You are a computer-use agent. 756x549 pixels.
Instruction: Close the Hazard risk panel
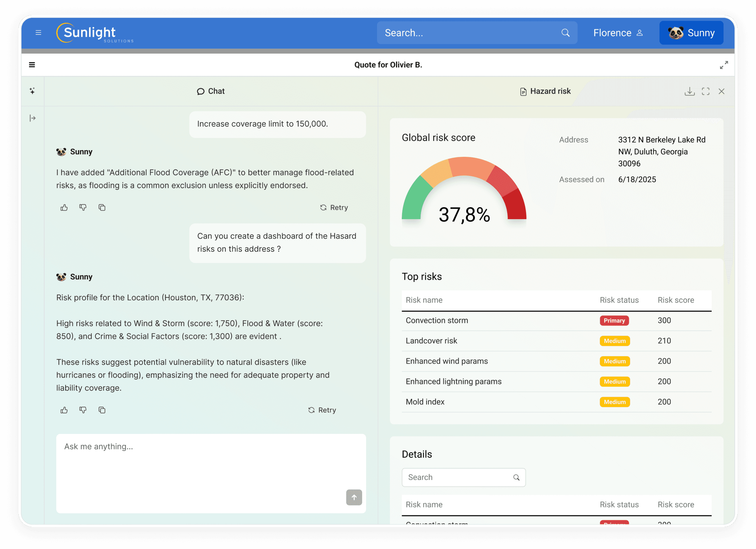(721, 91)
